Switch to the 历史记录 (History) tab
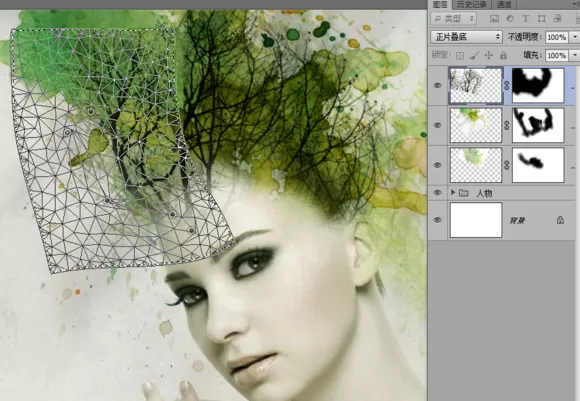 [471, 4]
